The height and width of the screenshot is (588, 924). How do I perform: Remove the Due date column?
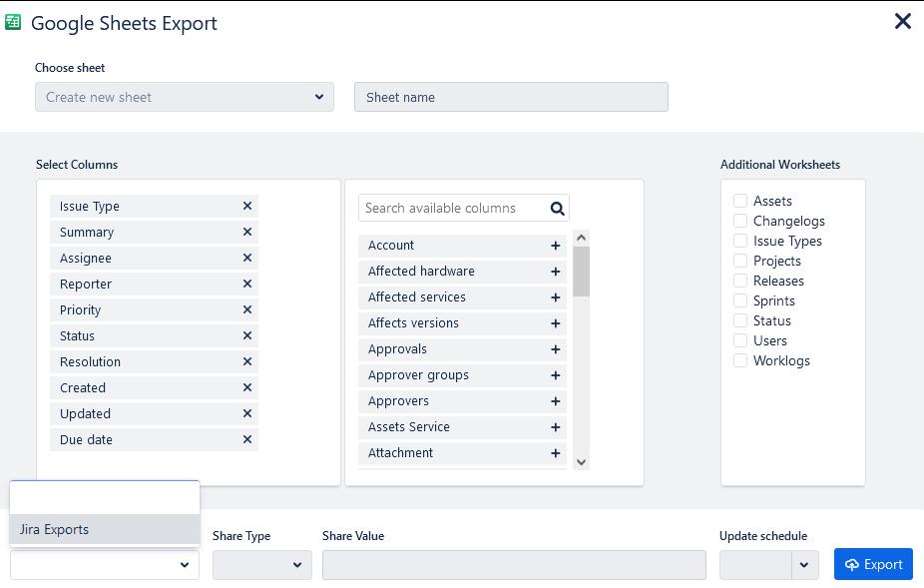pos(247,440)
